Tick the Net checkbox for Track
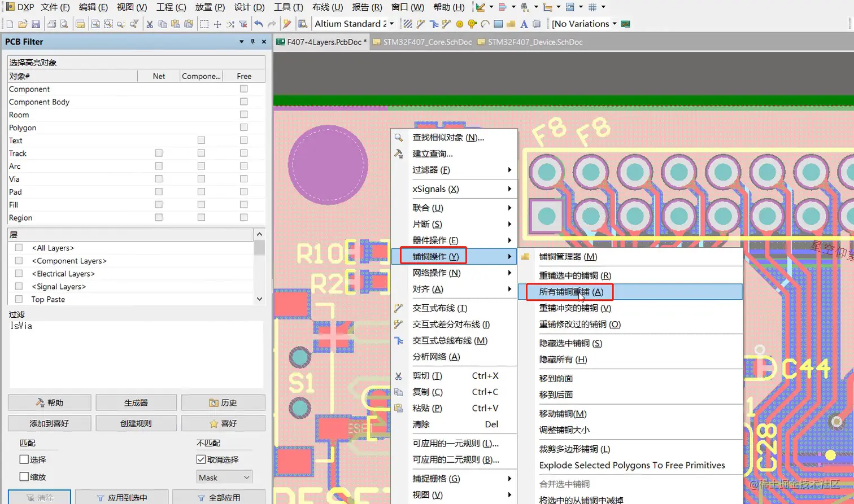This screenshot has height=504, width=854. pyautogui.click(x=159, y=153)
